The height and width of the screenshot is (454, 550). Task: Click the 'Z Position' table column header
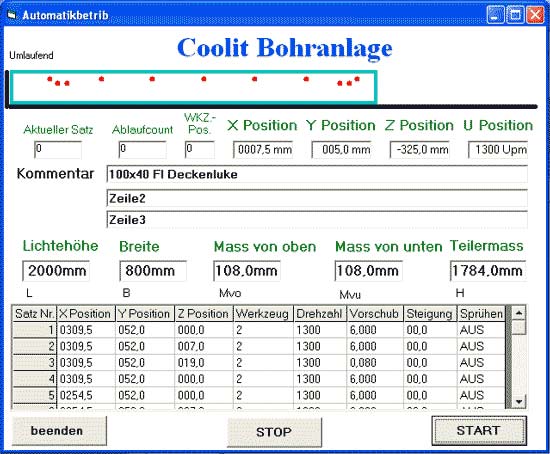tap(204, 314)
